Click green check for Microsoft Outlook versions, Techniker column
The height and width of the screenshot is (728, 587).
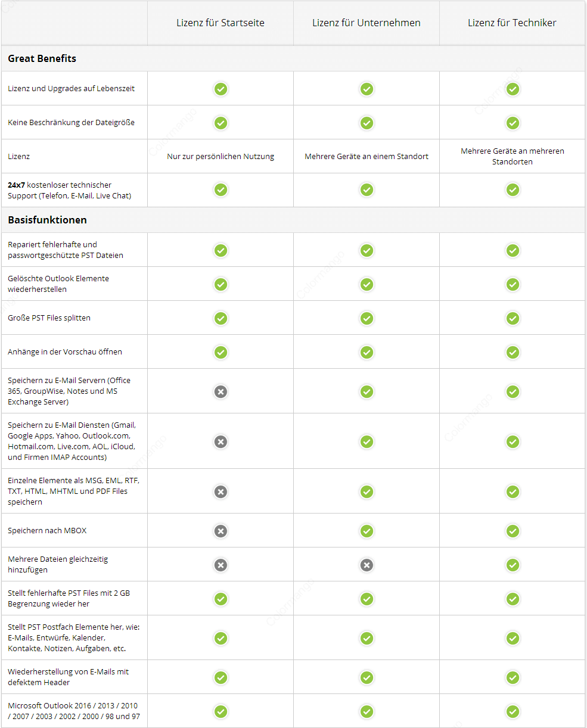point(513,711)
